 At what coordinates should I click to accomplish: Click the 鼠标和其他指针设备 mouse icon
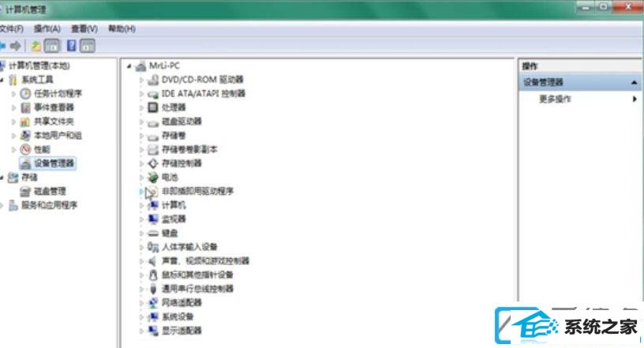tap(153, 275)
